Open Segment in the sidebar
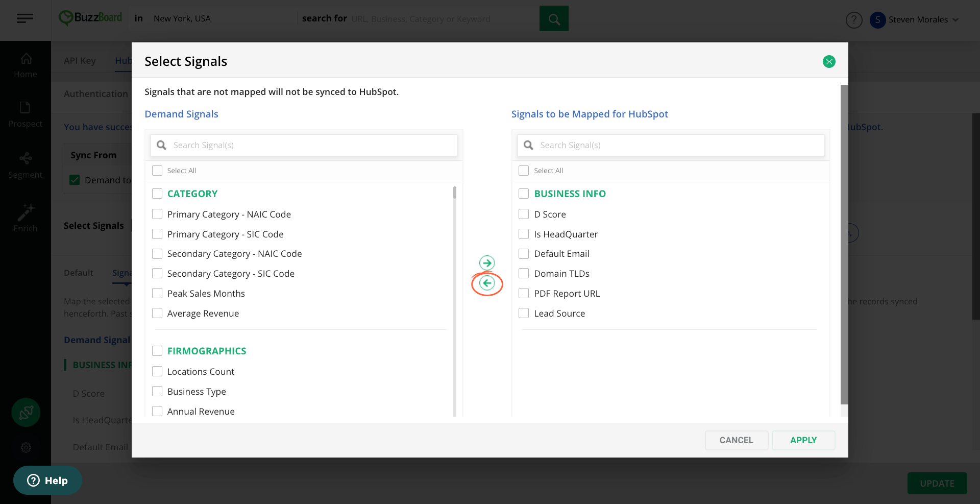This screenshot has height=504, width=980. [x=26, y=166]
